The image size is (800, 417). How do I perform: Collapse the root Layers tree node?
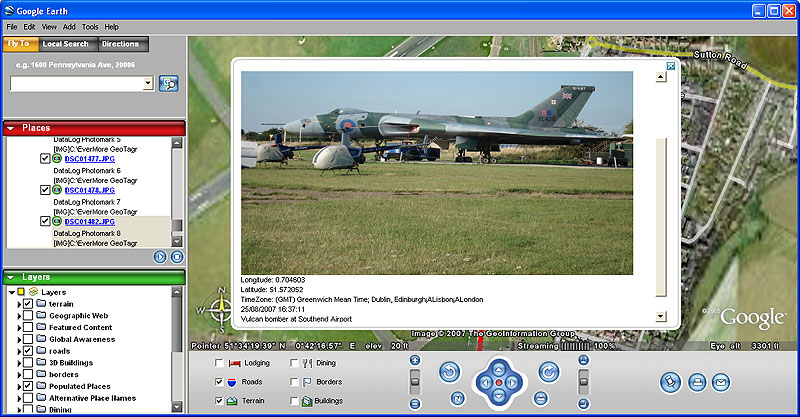pyautogui.click(x=11, y=292)
